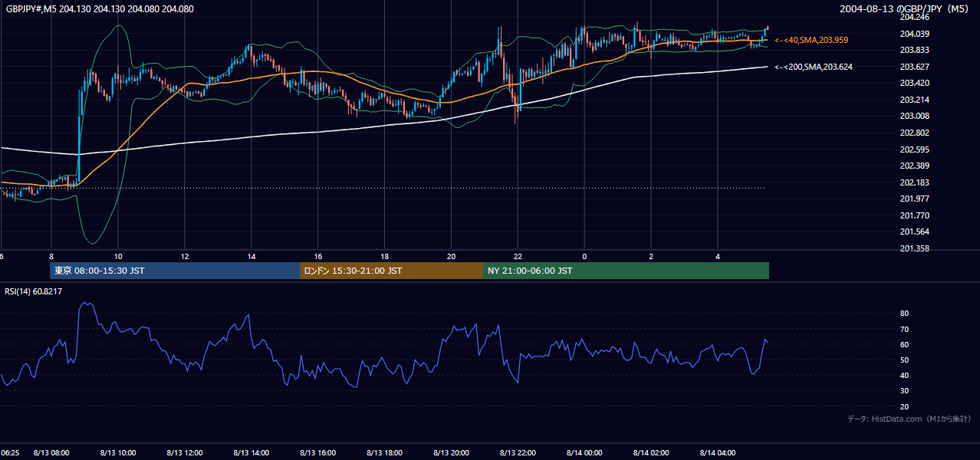Click the 8/14 02:00 bottom date label
This screenshot has width=980, height=460.
tap(651, 453)
